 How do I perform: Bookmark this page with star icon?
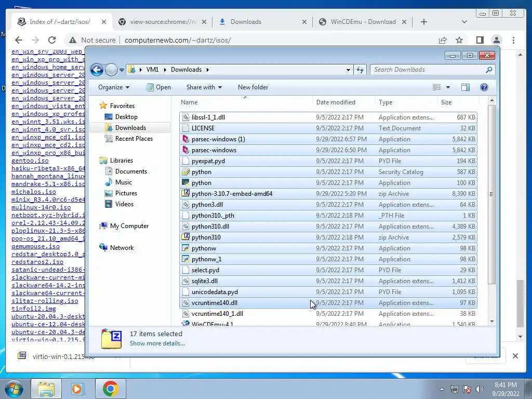click(459, 40)
